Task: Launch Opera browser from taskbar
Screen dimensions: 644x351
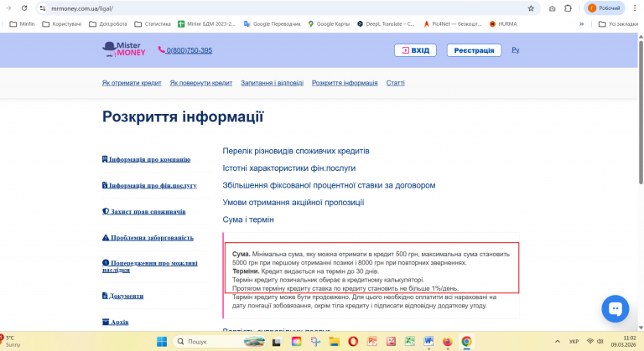Action: click(x=353, y=342)
